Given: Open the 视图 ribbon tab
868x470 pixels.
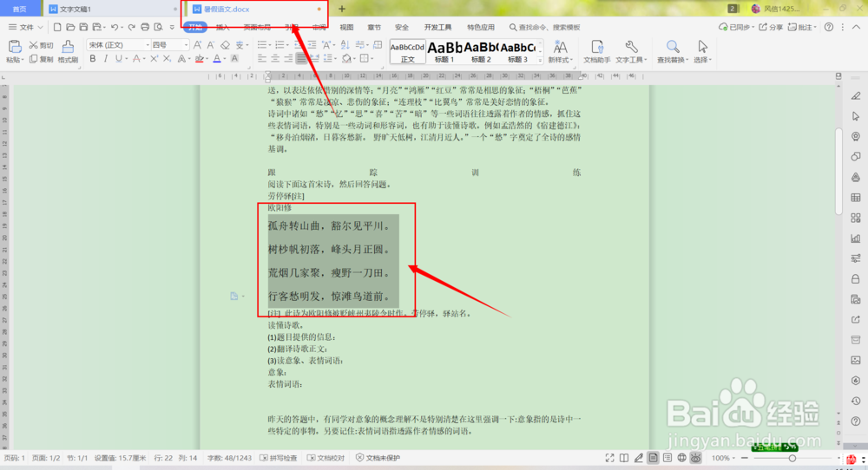Looking at the screenshot, I should coord(346,27).
